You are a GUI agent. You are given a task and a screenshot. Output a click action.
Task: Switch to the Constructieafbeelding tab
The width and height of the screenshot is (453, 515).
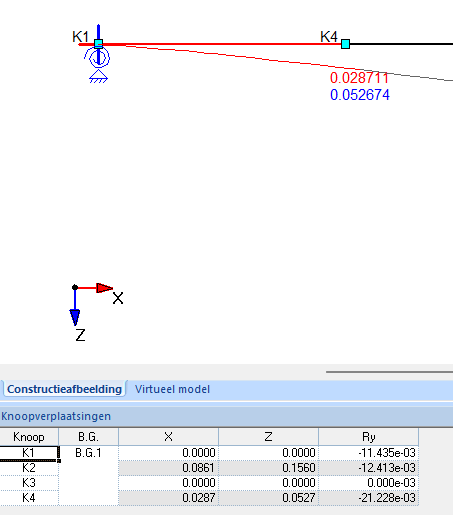64,389
